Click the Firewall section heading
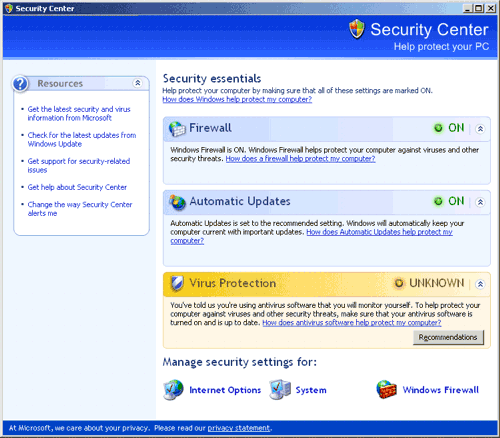Screen dimensions: 500x438 (210, 128)
